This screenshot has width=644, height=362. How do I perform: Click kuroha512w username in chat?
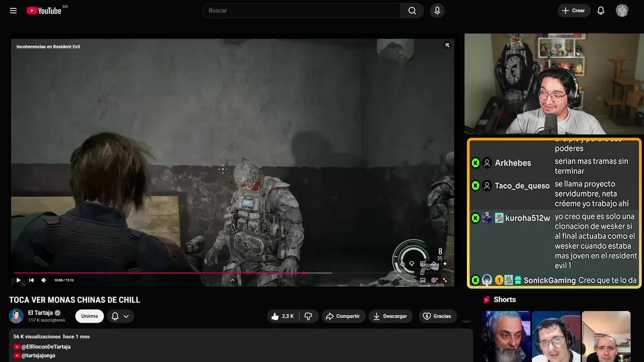point(528,218)
